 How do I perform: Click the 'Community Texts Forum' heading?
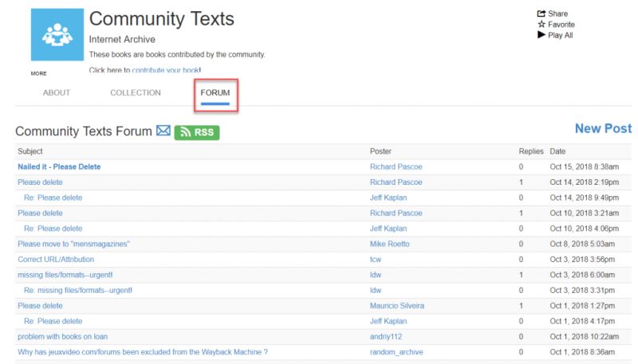[x=84, y=131]
